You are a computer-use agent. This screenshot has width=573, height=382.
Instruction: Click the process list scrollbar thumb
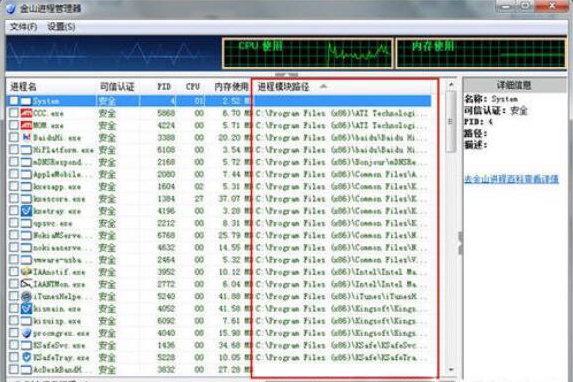tap(451, 121)
